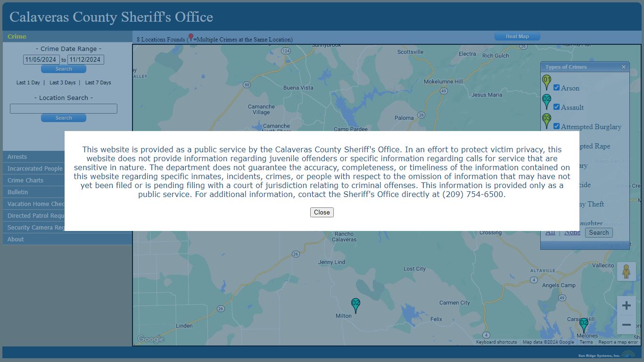The image size is (644, 362).
Task: Click the Mokelumne Hill map label
Action: pyautogui.click(x=443, y=82)
